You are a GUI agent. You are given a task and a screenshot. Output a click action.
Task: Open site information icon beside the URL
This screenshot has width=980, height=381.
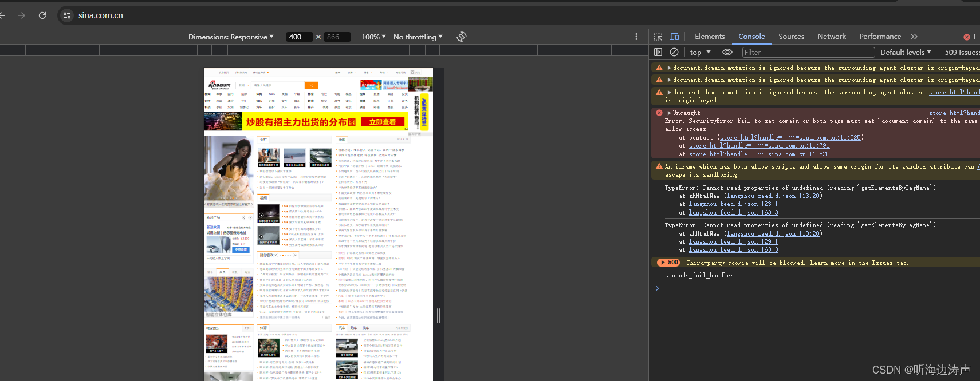(67, 15)
